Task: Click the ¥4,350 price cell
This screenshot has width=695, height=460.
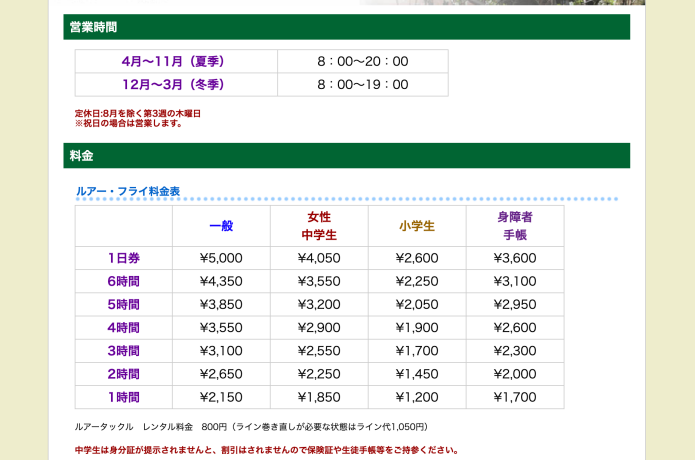Action: [221, 281]
